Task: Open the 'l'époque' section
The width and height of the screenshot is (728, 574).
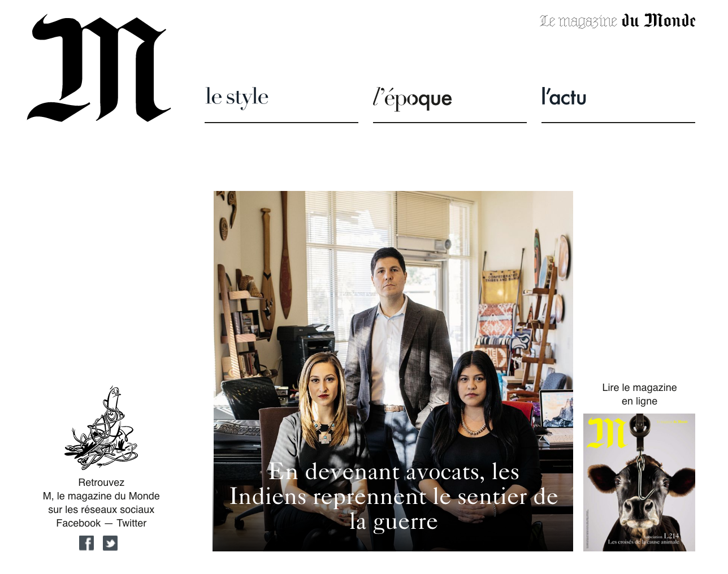Action: pos(412,98)
